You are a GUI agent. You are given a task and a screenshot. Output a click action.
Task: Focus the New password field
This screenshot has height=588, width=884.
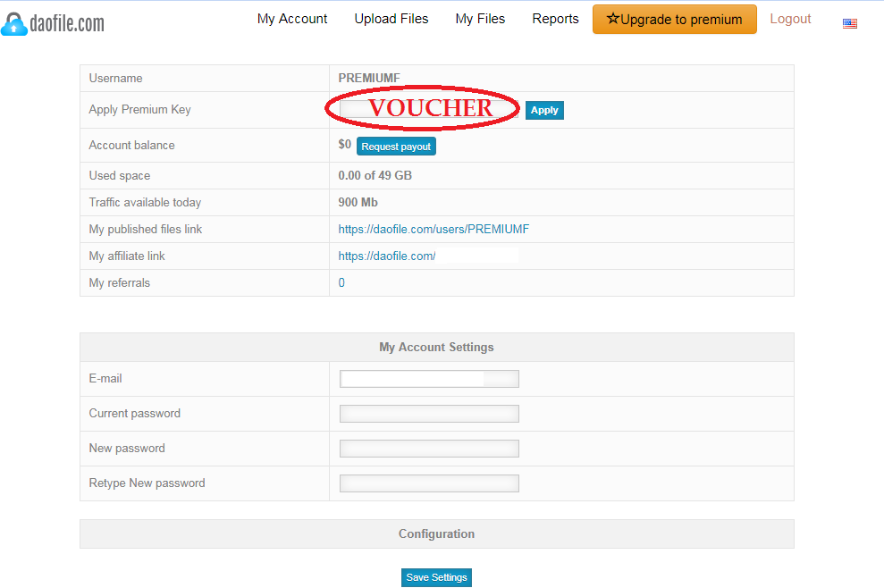click(x=429, y=449)
